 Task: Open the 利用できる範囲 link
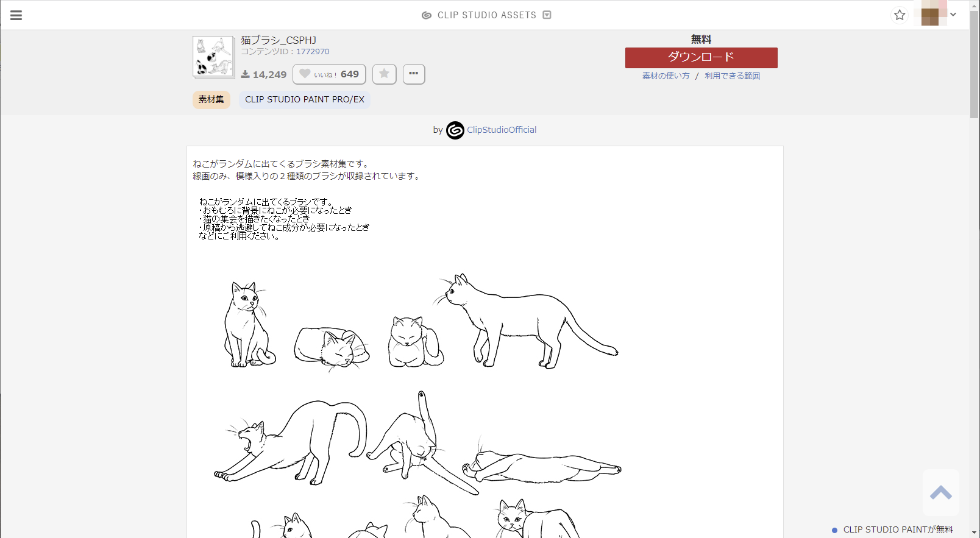(732, 76)
